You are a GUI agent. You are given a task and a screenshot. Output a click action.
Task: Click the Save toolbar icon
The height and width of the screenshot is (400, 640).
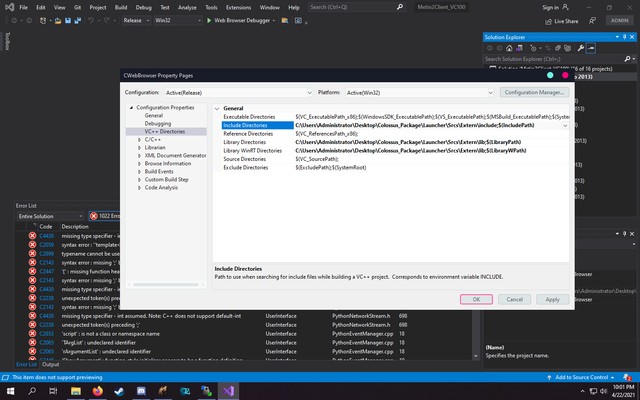click(68, 20)
